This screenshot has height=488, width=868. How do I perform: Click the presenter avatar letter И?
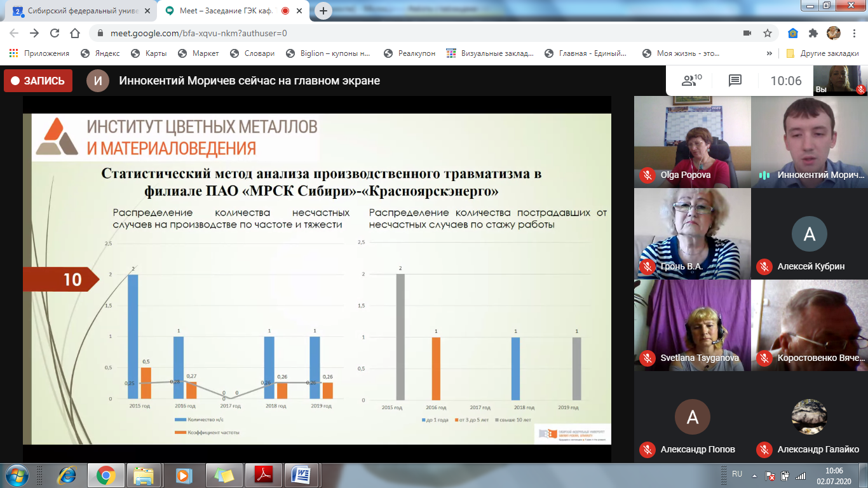[98, 81]
